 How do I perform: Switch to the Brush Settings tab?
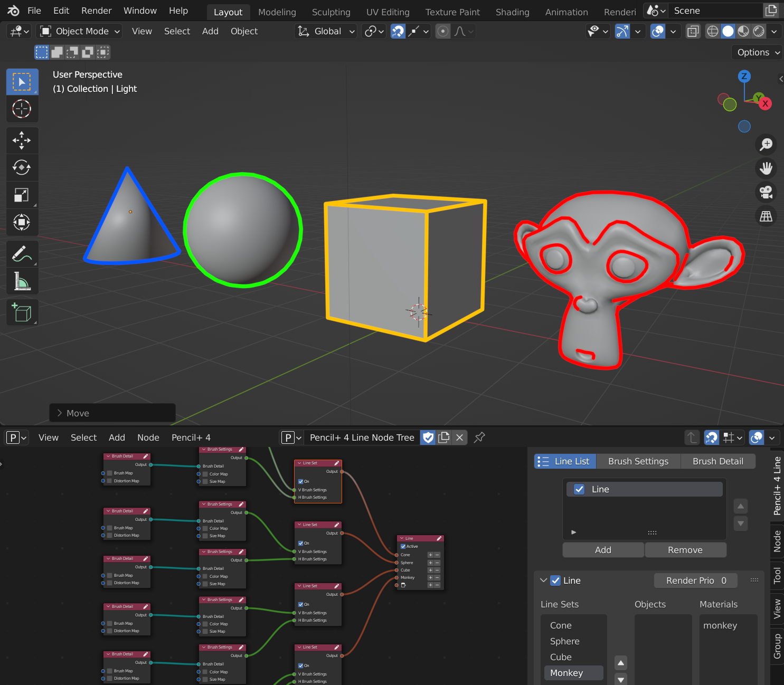(638, 461)
